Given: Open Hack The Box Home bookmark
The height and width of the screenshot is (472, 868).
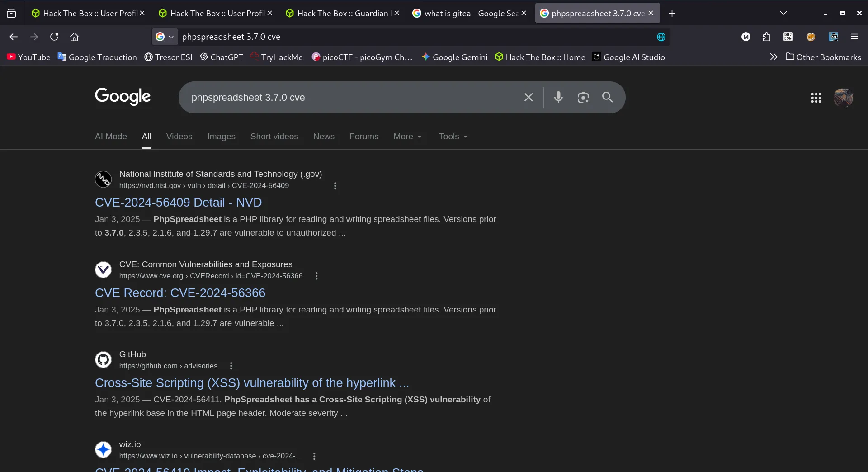Looking at the screenshot, I should (540, 57).
